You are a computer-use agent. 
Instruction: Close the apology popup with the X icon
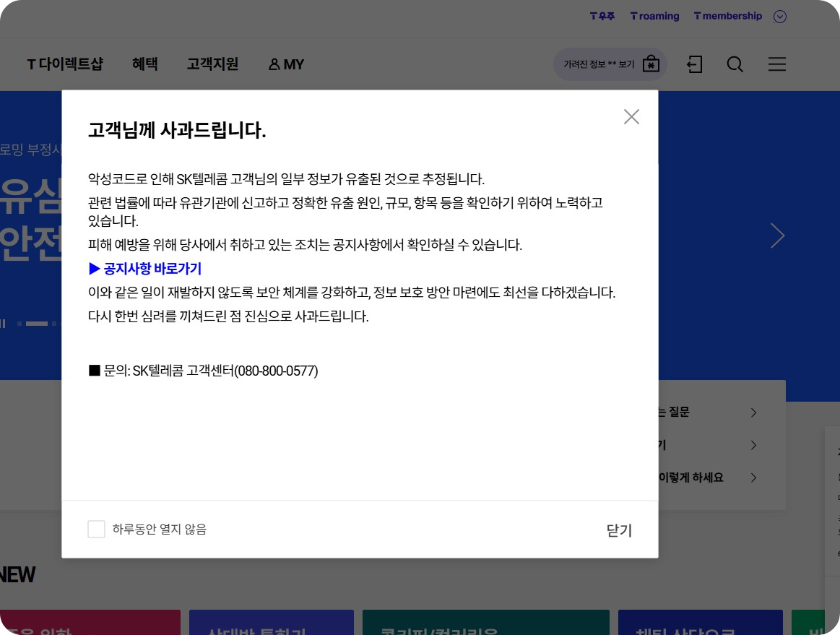pos(631,117)
